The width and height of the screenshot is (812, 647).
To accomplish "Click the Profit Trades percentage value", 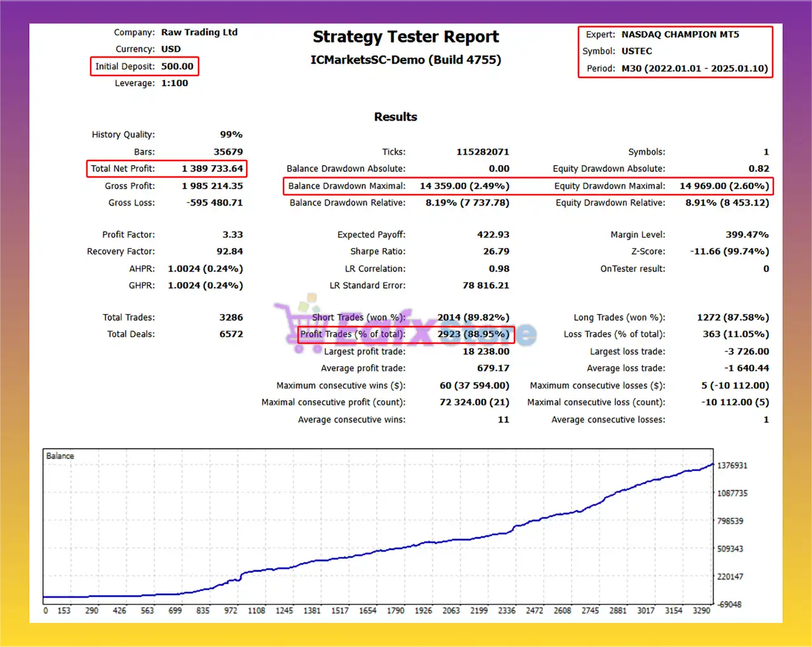I will 473,334.
